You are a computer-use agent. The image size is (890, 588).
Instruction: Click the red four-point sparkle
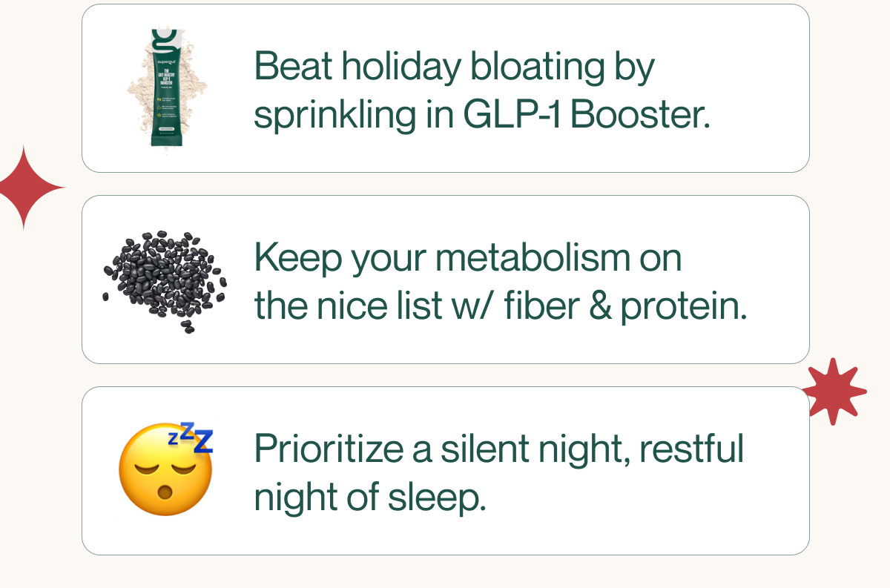point(24,188)
